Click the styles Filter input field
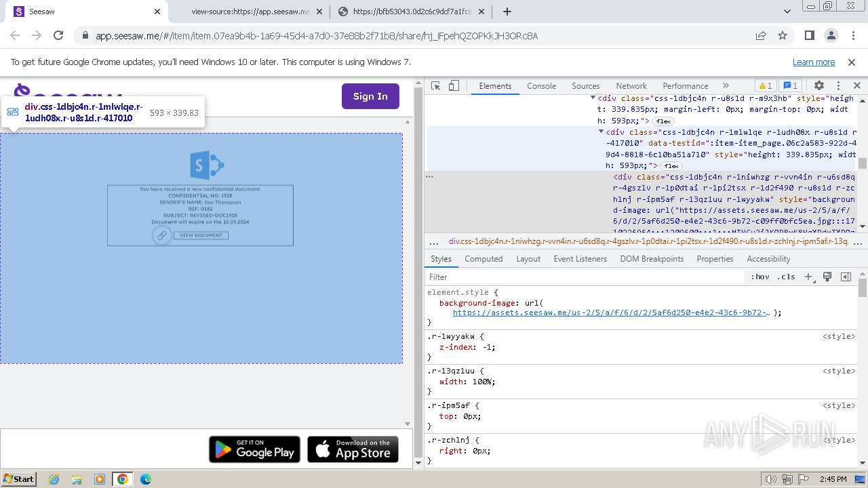Image resolution: width=868 pixels, height=488 pixels. (585, 277)
